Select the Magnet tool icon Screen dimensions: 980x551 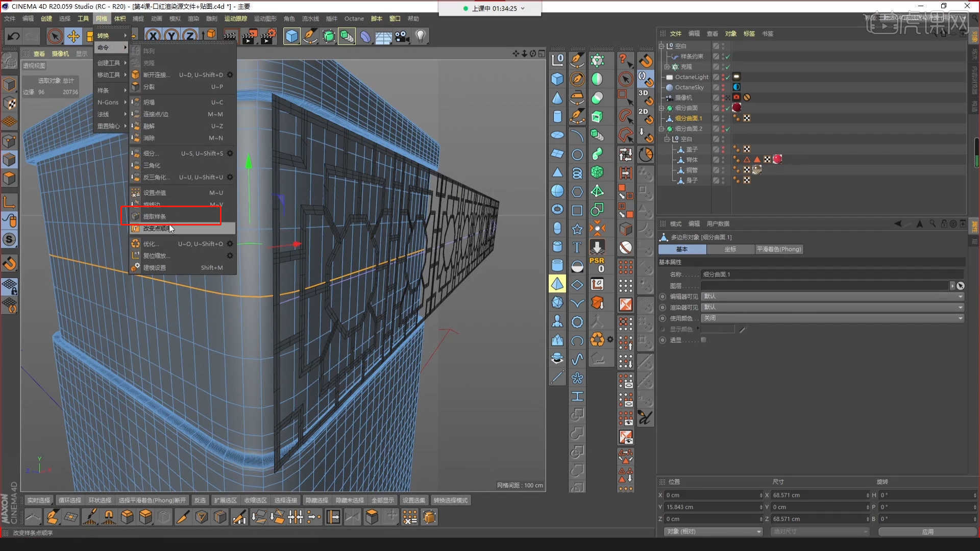tap(109, 517)
